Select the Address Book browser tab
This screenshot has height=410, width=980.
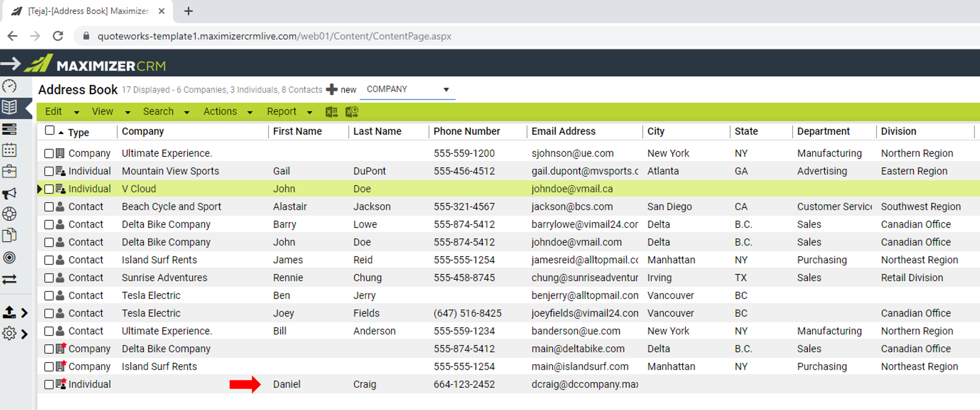pos(88,11)
